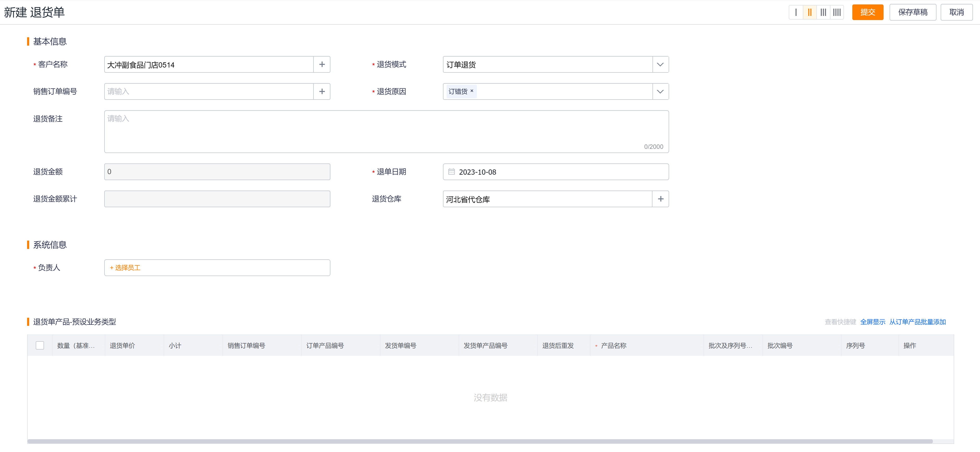Expand the 退货模式 dropdown arrow
Screen dimensions: 980x452
click(661, 65)
